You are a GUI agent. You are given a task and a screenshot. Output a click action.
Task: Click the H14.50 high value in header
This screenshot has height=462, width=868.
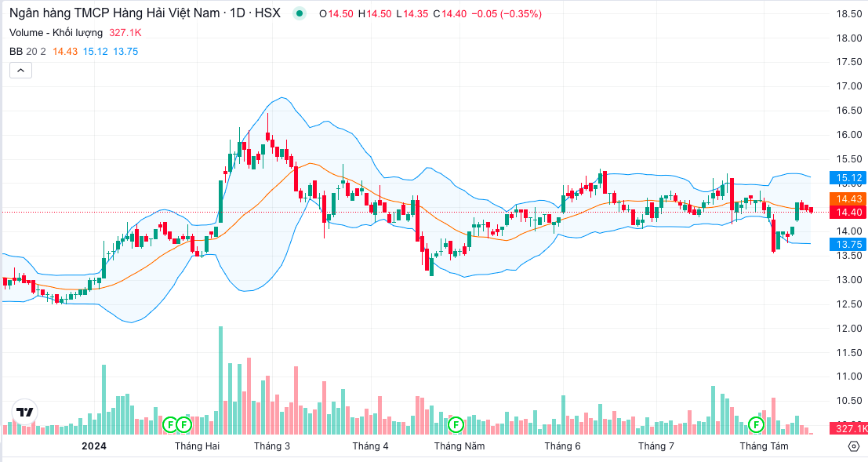pos(374,14)
